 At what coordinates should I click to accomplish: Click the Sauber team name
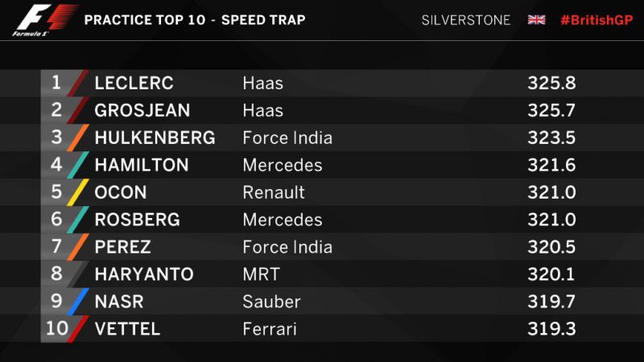click(x=271, y=302)
